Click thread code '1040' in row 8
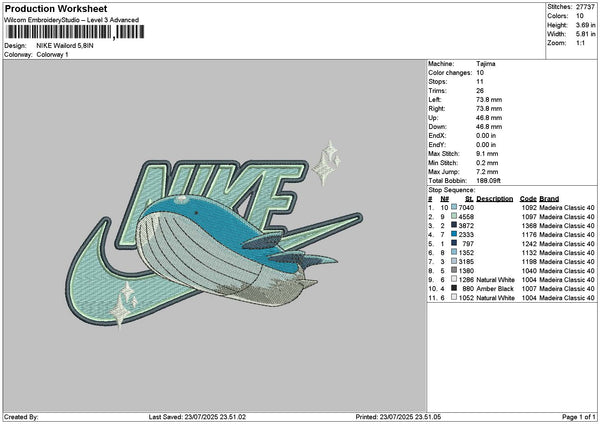This screenshot has width=600, height=424. pyautogui.click(x=529, y=271)
